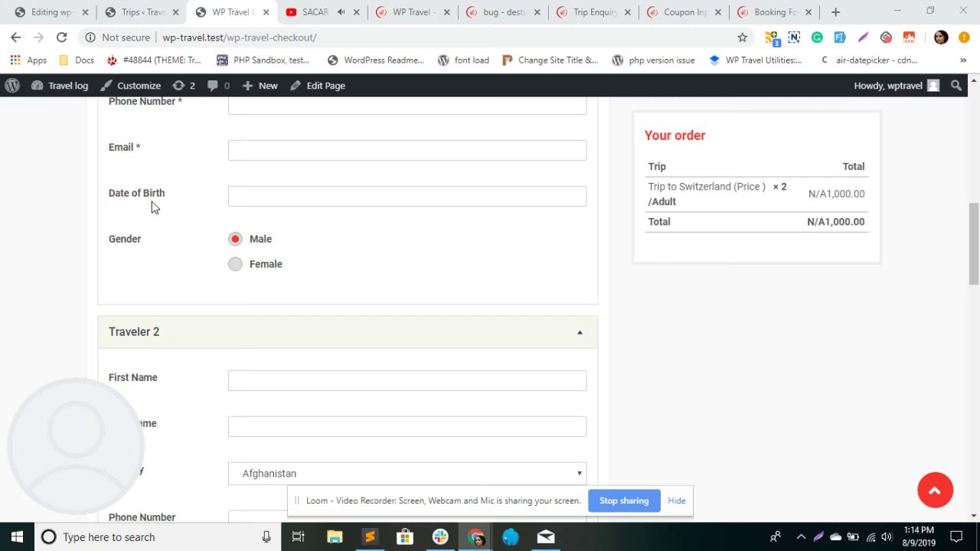The height and width of the screenshot is (551, 980).
Task: Open the air-datepicker bookmark
Action: coord(867,60)
